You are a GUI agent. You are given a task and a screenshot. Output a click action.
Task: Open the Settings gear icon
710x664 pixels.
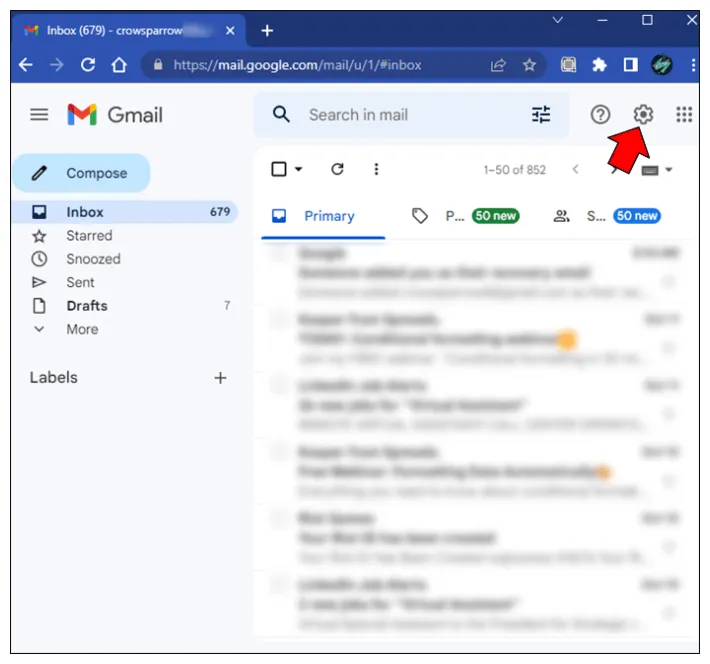click(x=643, y=115)
